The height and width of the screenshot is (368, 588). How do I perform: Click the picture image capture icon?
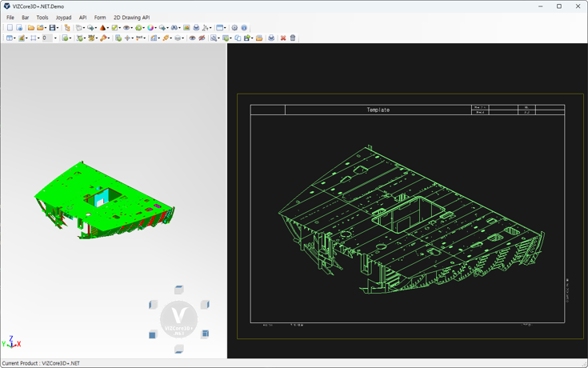(x=186, y=27)
